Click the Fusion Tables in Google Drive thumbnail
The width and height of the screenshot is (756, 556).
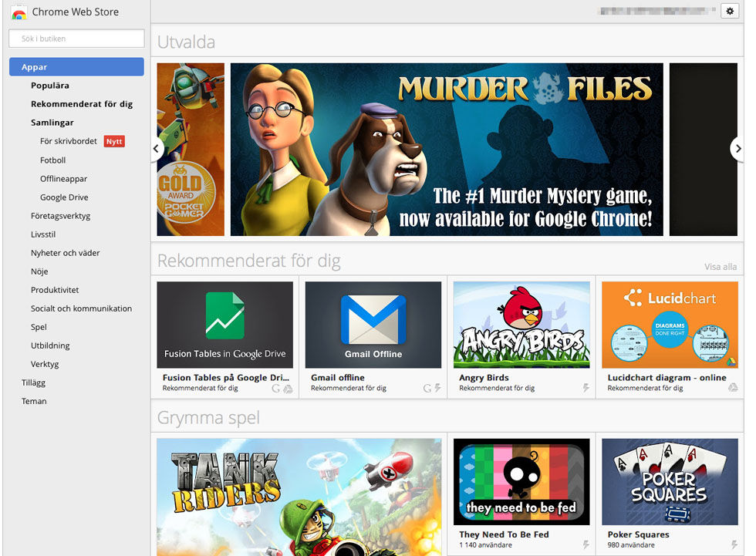pos(224,325)
